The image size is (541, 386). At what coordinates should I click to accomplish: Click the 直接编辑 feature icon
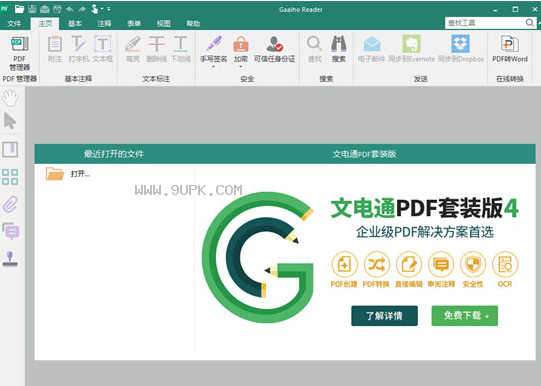[x=409, y=265]
